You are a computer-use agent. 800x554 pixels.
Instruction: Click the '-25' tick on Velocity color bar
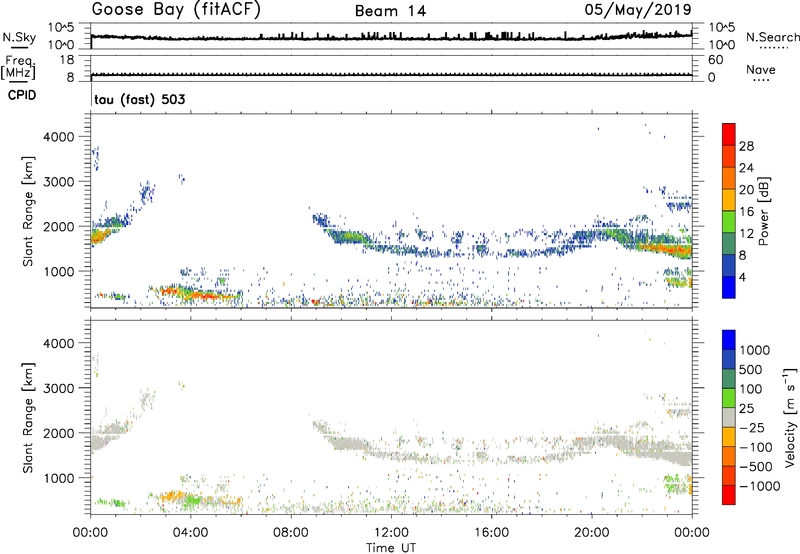coord(752,427)
